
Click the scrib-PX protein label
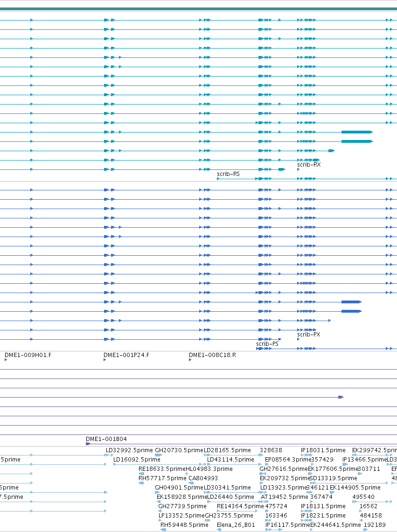(x=309, y=335)
